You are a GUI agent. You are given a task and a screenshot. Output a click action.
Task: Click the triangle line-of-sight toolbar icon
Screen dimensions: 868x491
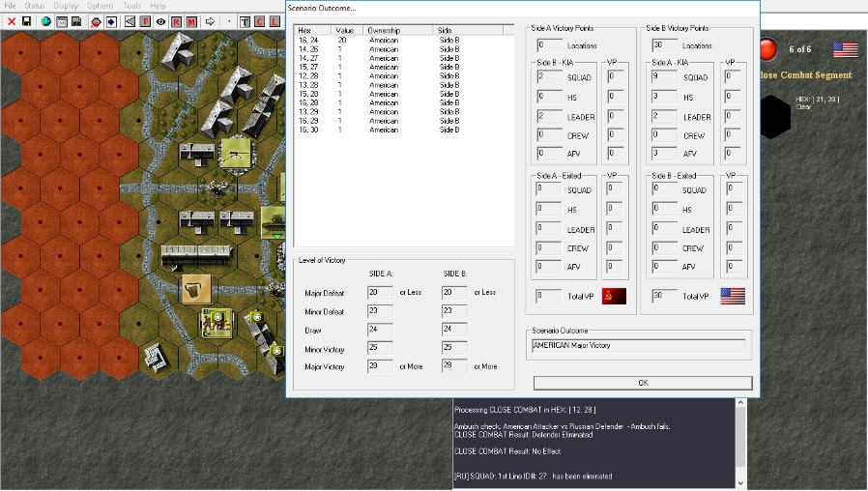(x=130, y=21)
